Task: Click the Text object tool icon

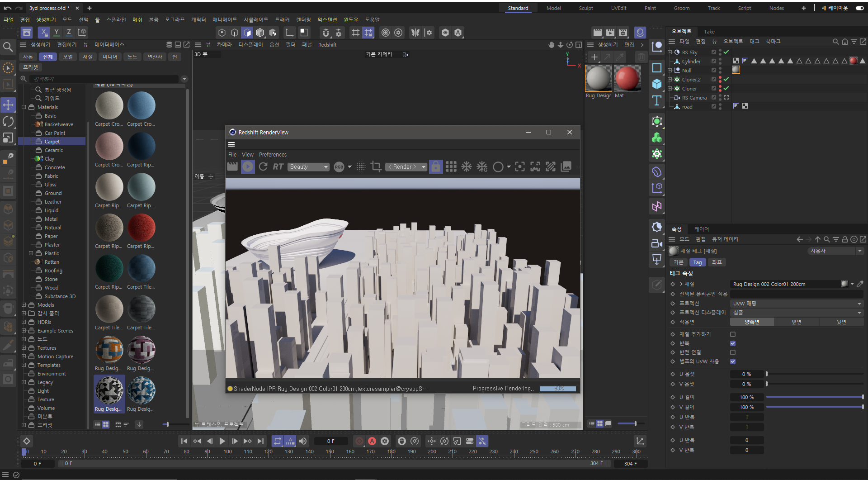Action: pos(657,100)
